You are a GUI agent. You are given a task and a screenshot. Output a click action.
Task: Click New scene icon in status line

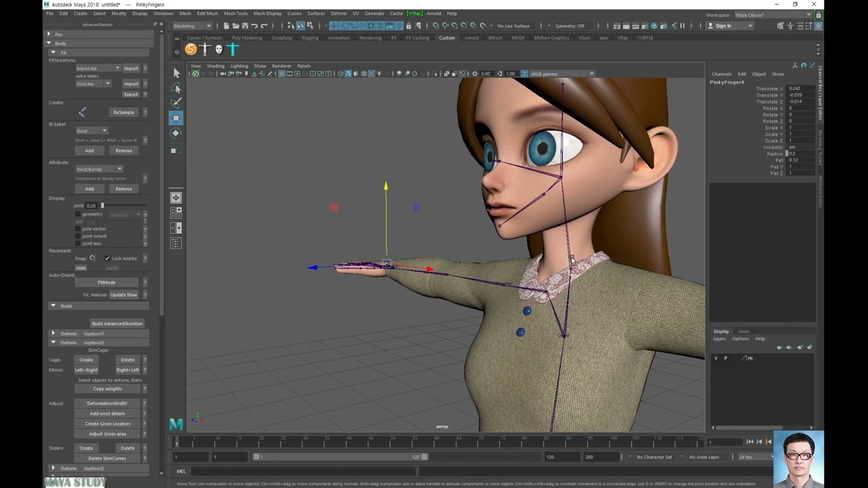(x=226, y=26)
